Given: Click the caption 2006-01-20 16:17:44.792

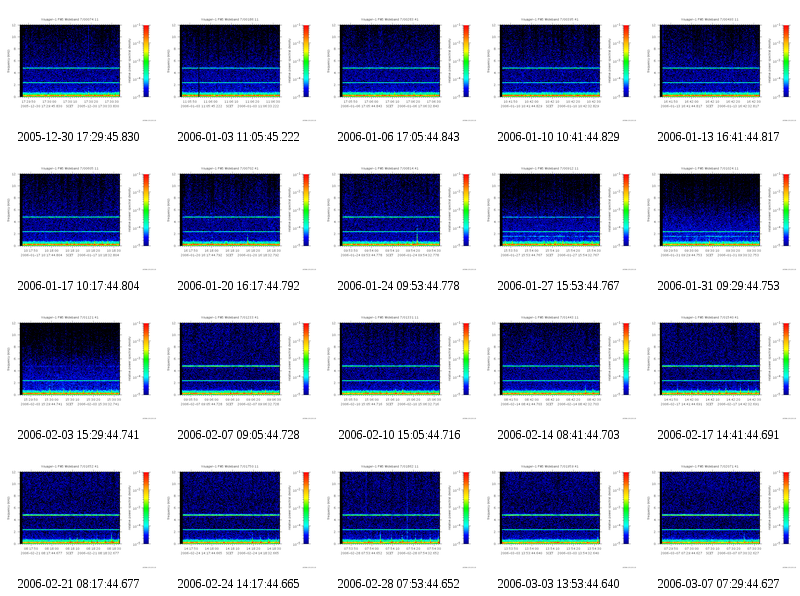Looking at the screenshot, I should [238, 286].
